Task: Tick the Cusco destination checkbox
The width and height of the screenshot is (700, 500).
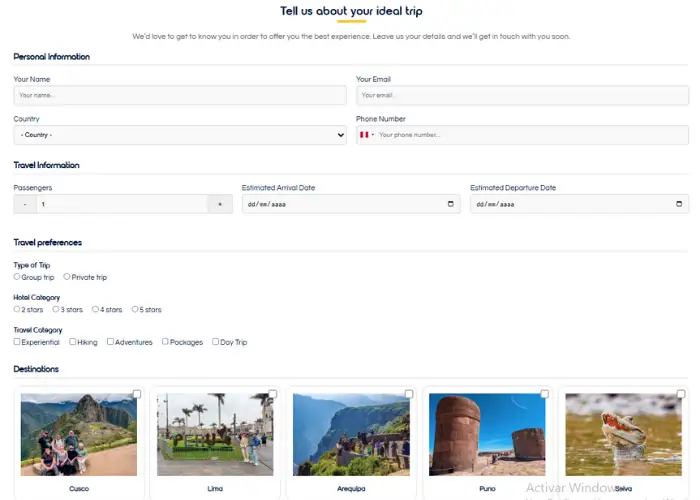Action: [x=137, y=394]
